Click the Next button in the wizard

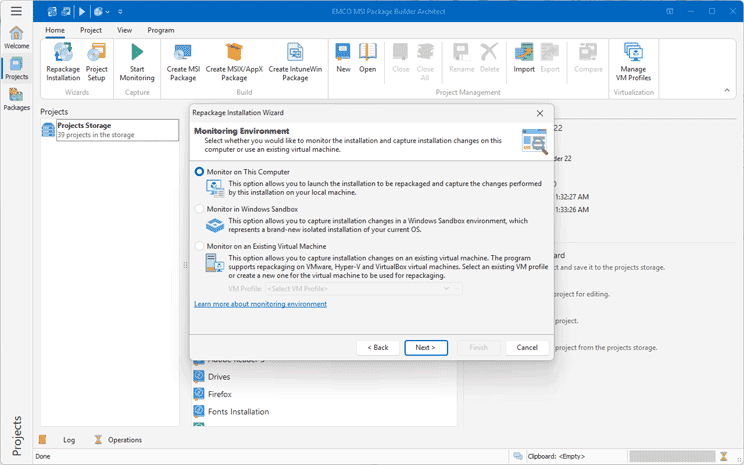pos(426,347)
